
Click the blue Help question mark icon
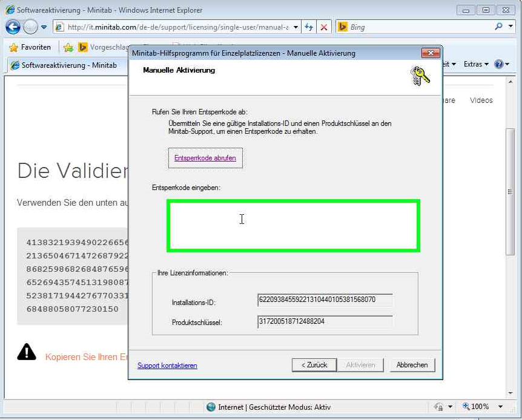tap(499, 64)
